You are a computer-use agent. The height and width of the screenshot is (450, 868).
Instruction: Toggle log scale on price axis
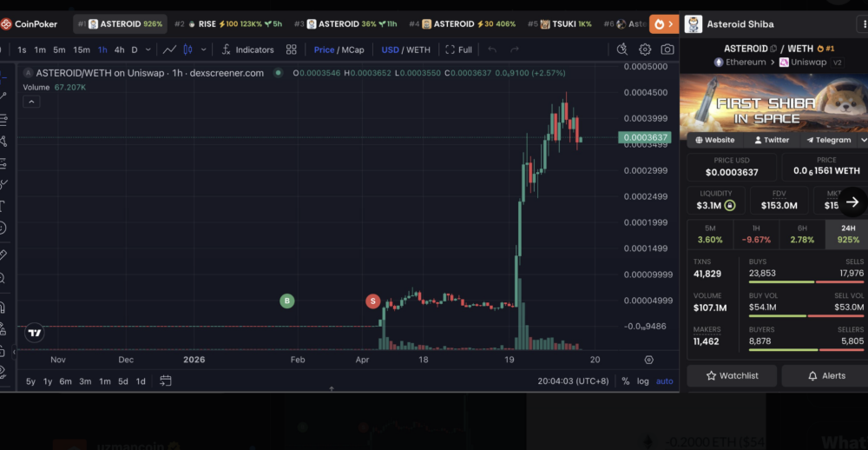[642, 381]
